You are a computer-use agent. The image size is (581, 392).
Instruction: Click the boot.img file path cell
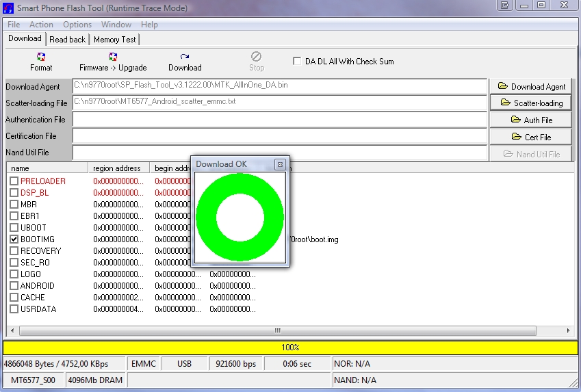pyautogui.click(x=314, y=239)
